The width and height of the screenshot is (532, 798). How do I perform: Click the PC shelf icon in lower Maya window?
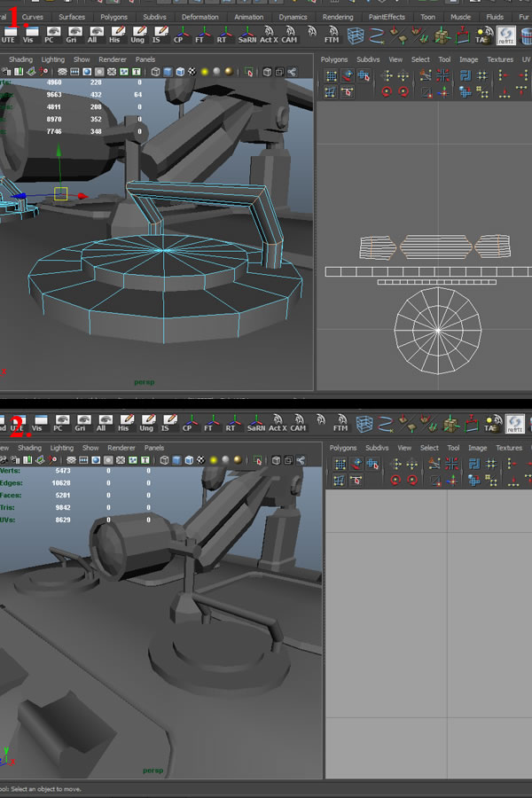59,423
